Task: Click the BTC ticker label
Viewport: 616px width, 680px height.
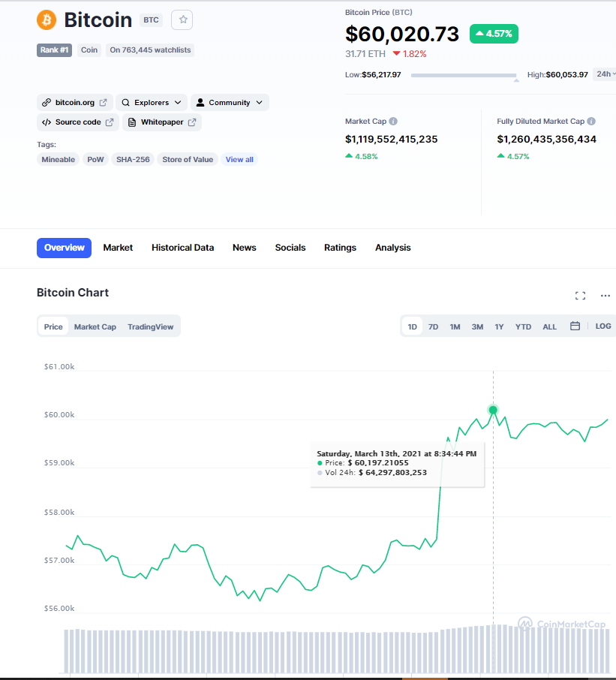Action: tap(151, 20)
